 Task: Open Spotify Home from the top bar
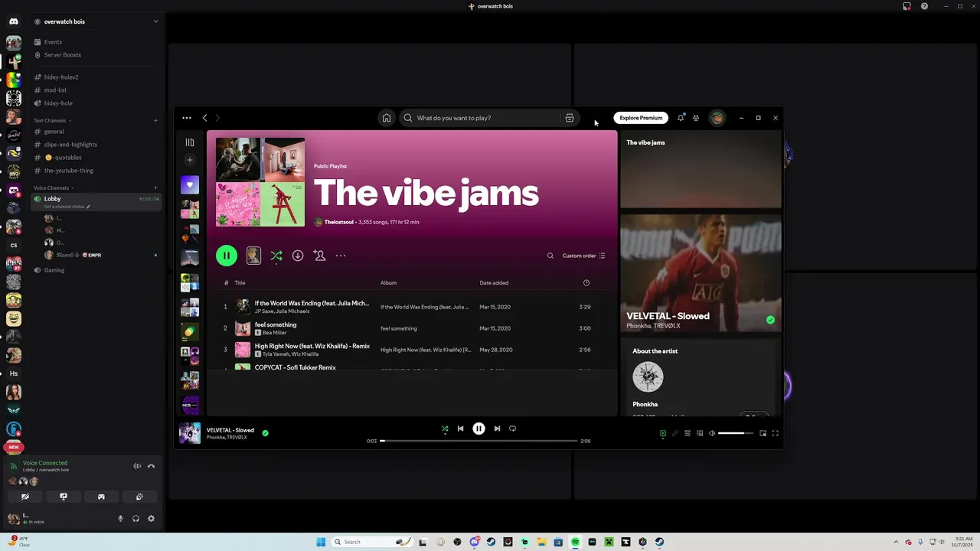click(387, 118)
